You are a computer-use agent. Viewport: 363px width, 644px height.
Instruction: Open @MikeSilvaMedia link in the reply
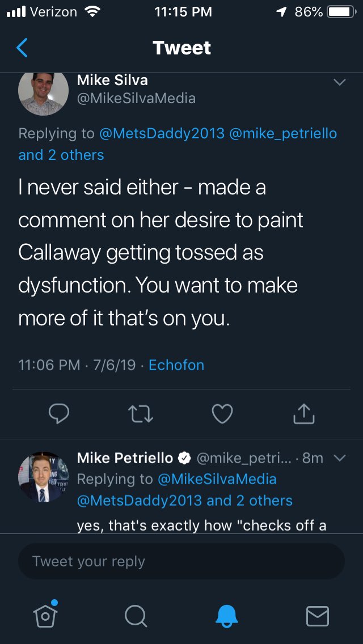coord(217,479)
